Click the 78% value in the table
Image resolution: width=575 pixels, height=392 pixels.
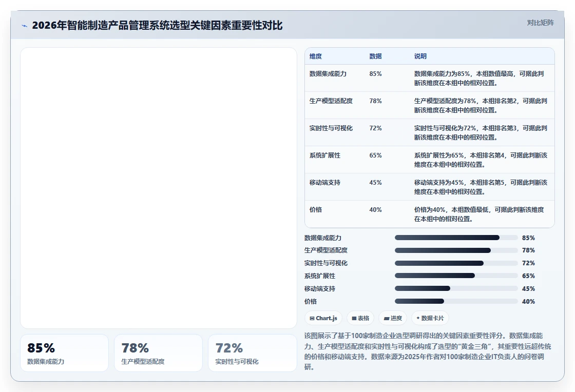coord(375,101)
